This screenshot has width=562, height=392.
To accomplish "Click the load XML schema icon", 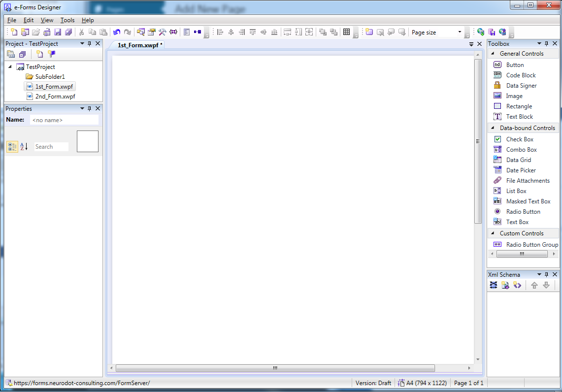I will tap(505, 285).
